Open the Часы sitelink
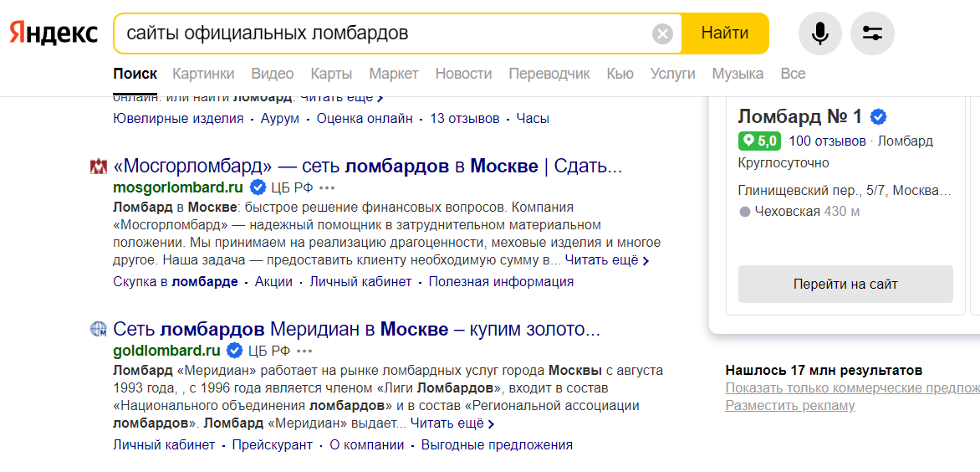 pos(533,119)
